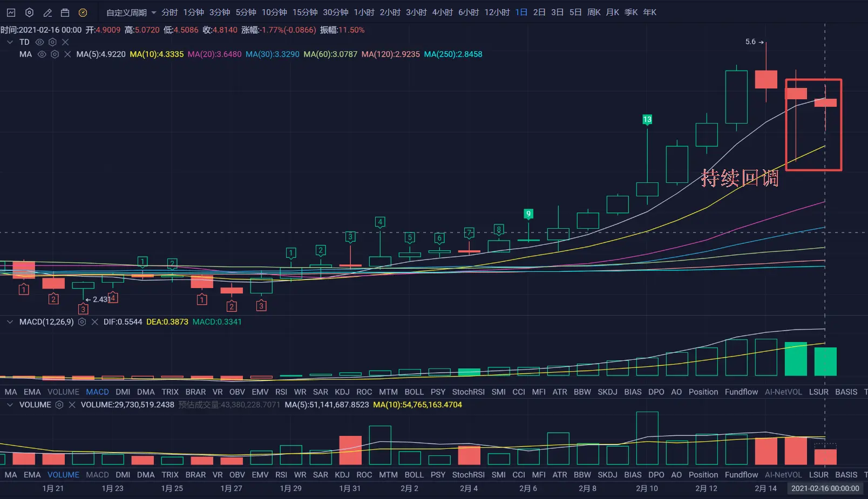Image resolution: width=868 pixels, height=499 pixels.
Task: Select BOLL in the upper indicator bar
Action: pyautogui.click(x=414, y=392)
